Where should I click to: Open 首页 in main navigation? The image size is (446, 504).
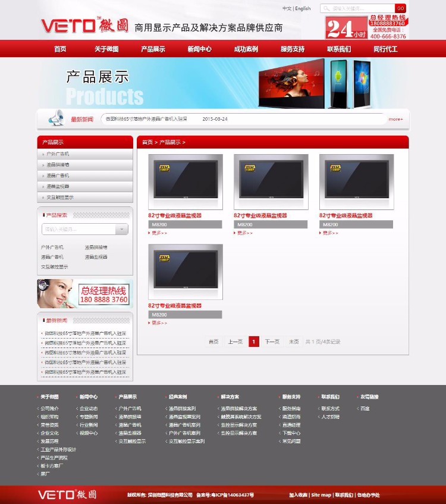60,49
